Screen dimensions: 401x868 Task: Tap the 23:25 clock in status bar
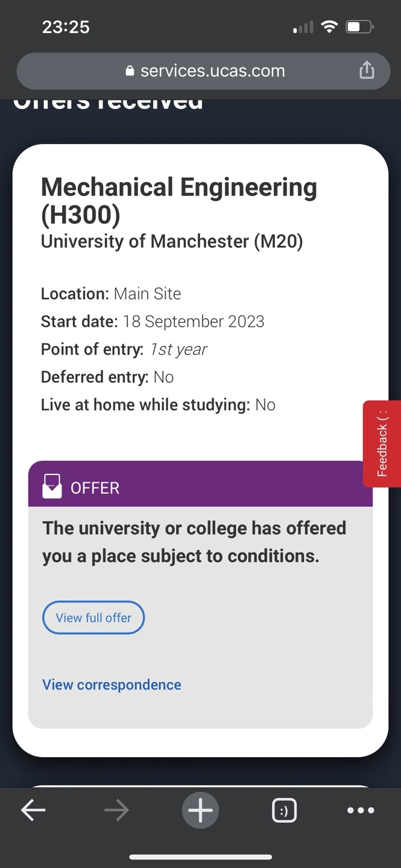pos(66,27)
